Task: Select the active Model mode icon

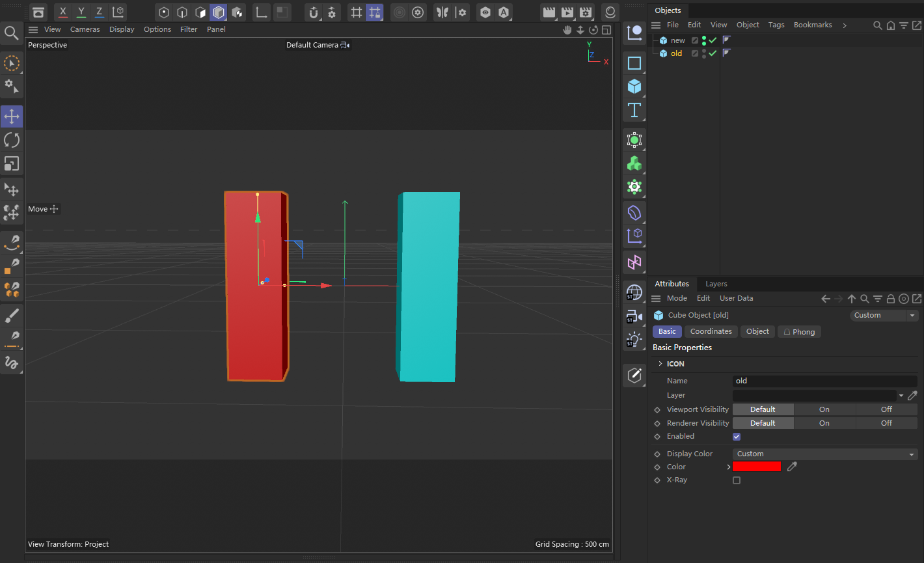Action: pyautogui.click(x=219, y=12)
